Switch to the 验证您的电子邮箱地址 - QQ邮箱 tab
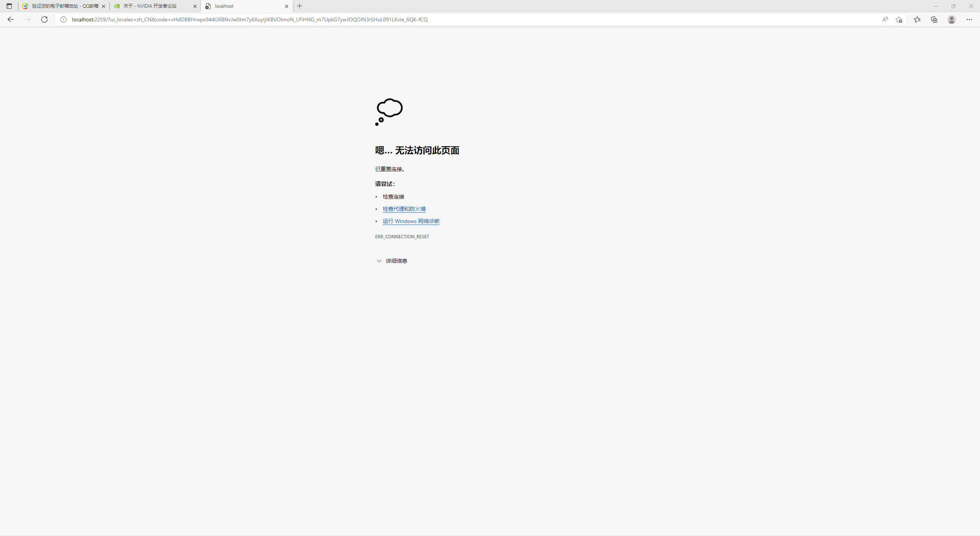 64,6
